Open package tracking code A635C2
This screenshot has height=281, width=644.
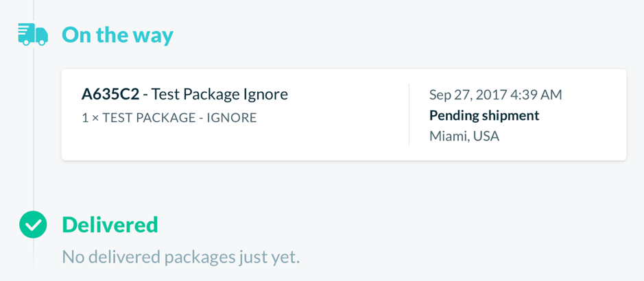(110, 95)
